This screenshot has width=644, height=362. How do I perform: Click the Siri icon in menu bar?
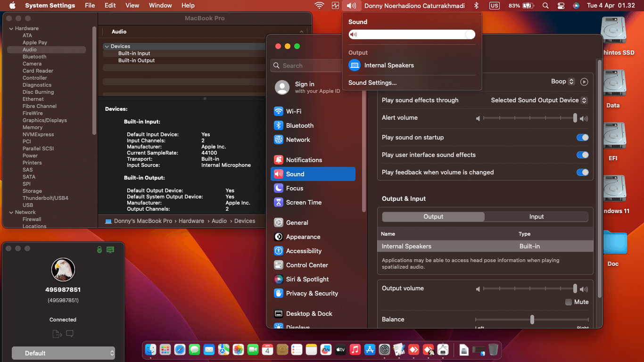pos(576,6)
